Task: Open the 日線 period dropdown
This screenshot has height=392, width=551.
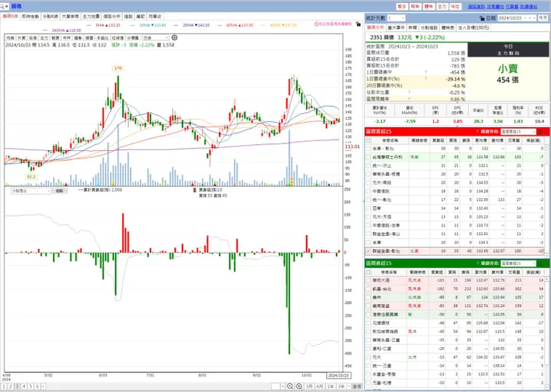Action: [x=155, y=37]
